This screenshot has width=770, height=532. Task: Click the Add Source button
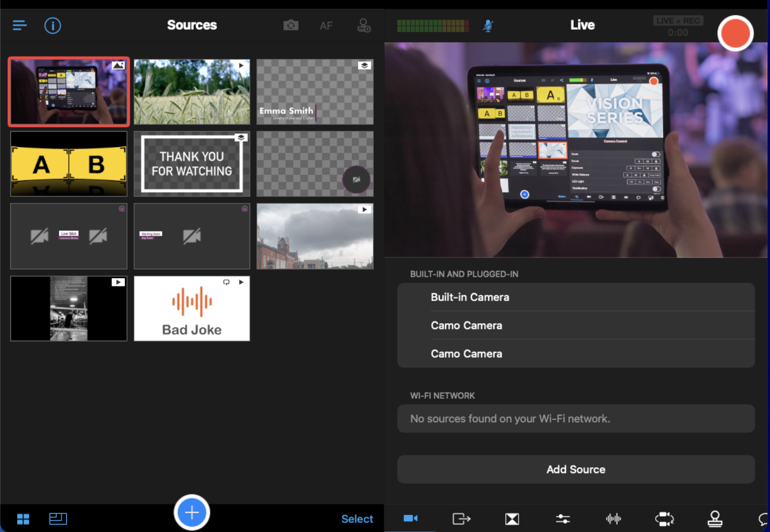[x=576, y=469]
